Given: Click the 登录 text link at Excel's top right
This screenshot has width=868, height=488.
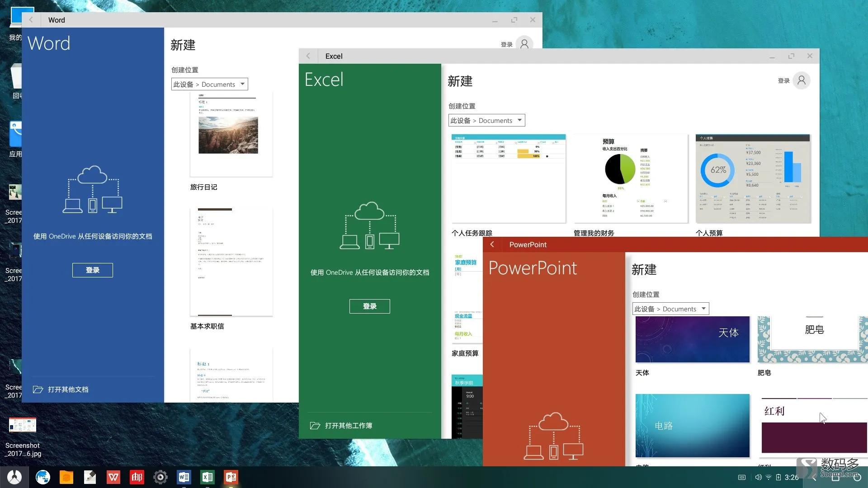Looking at the screenshot, I should click(784, 80).
